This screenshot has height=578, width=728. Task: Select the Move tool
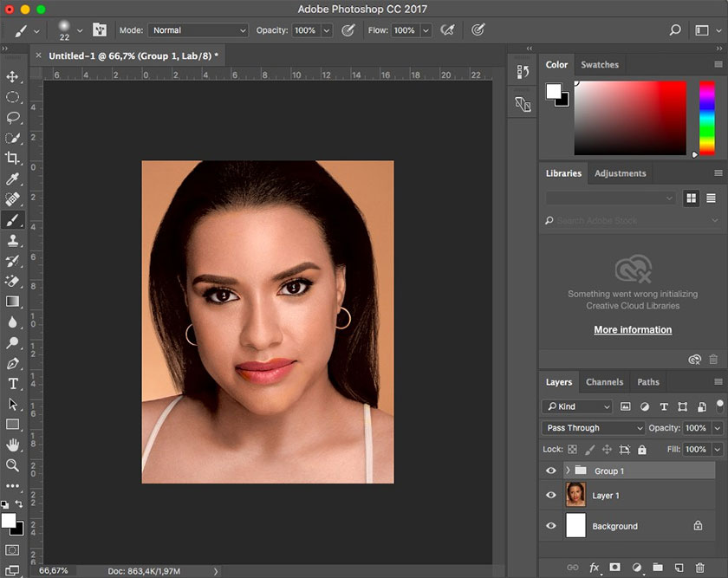click(x=13, y=76)
